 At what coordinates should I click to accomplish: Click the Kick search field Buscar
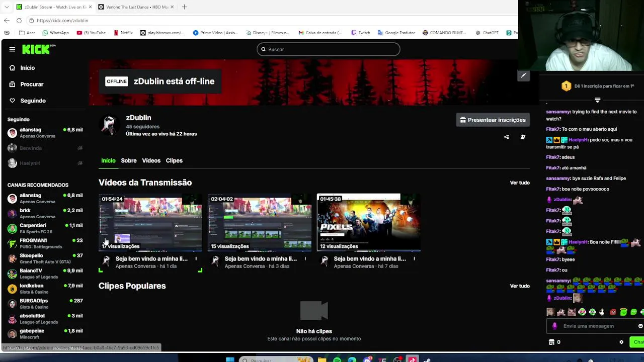pos(328,49)
